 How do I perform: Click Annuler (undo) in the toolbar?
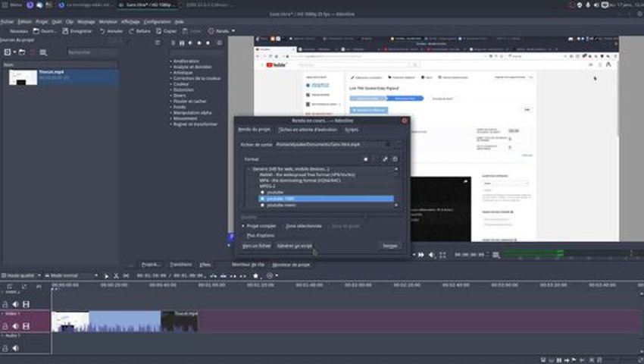click(111, 31)
